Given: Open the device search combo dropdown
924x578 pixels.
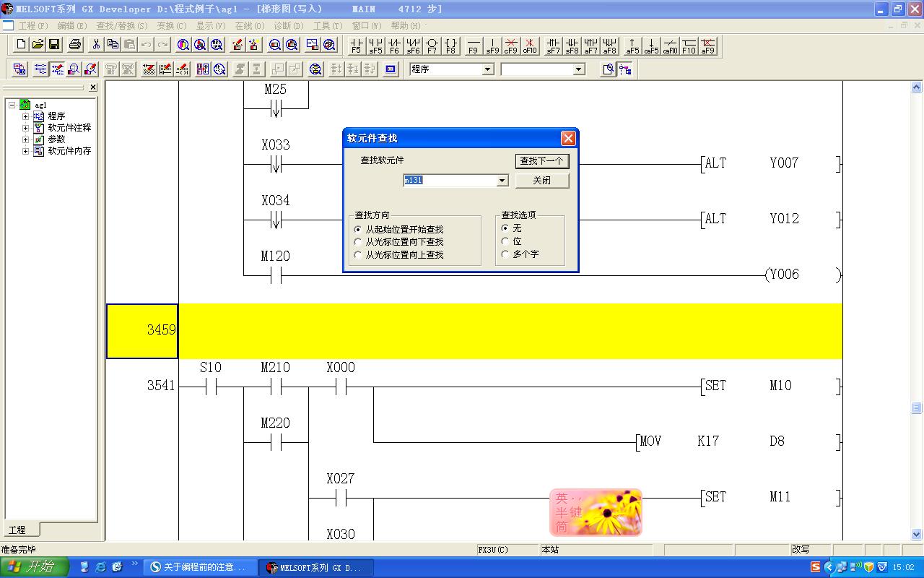Looking at the screenshot, I should 502,181.
